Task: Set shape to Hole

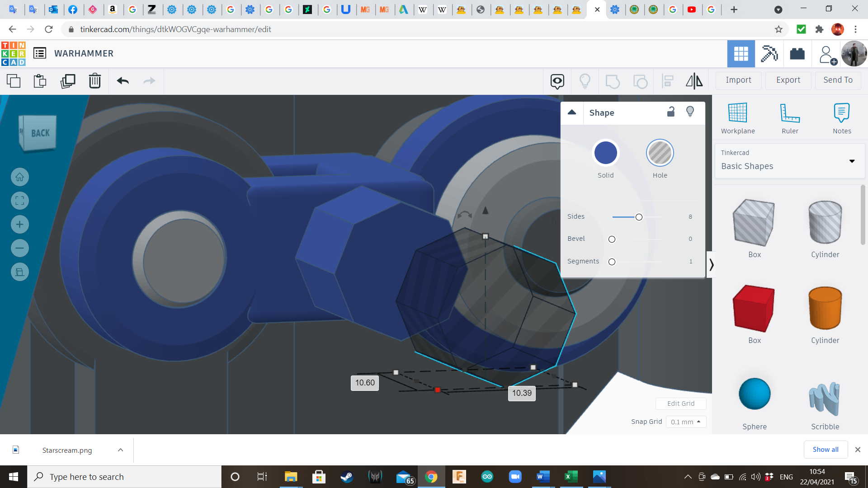Action: coord(660,153)
